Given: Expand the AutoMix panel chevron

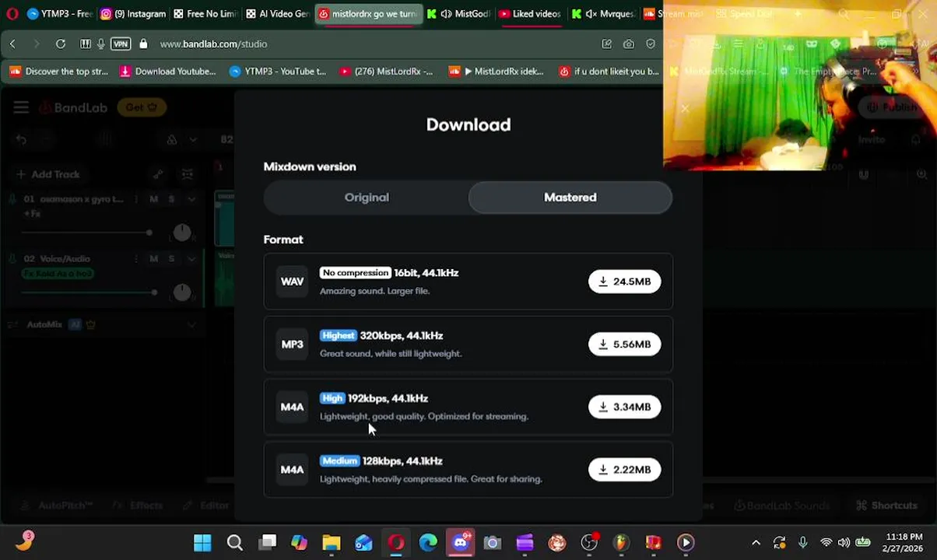Looking at the screenshot, I should tap(191, 325).
